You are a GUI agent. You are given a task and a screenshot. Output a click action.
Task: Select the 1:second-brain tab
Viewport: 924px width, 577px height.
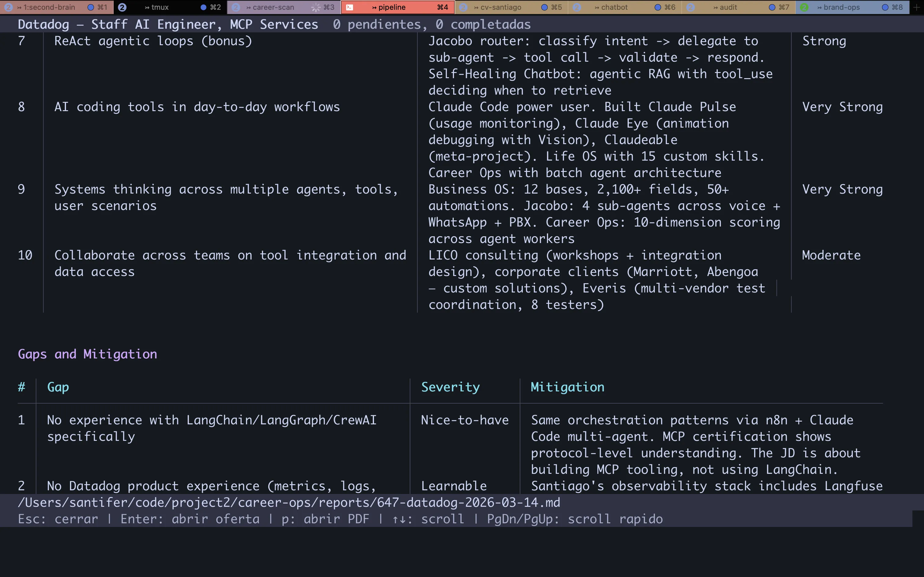coord(50,7)
